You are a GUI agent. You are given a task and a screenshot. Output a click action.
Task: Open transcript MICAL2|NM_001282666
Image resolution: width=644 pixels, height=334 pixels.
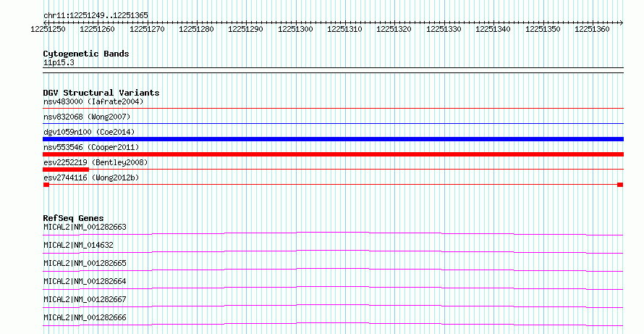(x=85, y=317)
